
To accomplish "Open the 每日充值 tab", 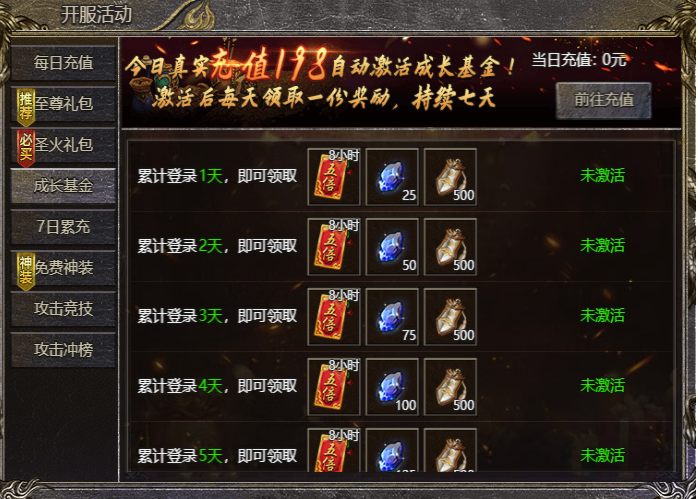I will (63, 63).
